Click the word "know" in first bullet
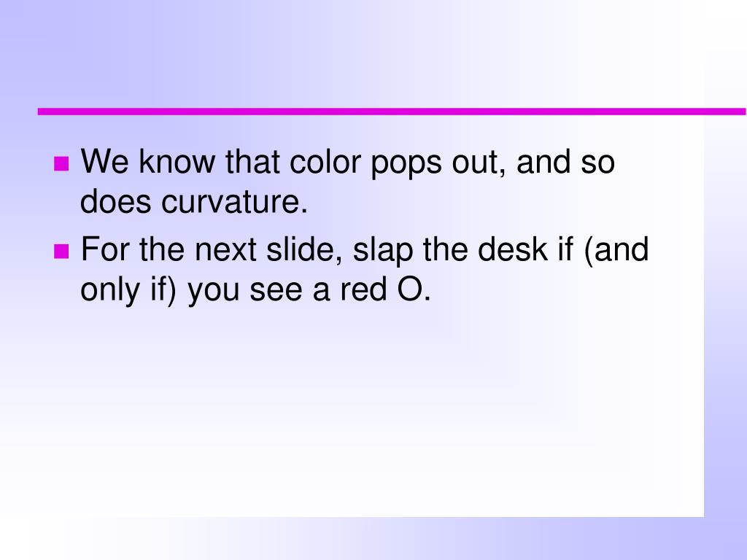The image size is (747, 560). tap(177, 161)
